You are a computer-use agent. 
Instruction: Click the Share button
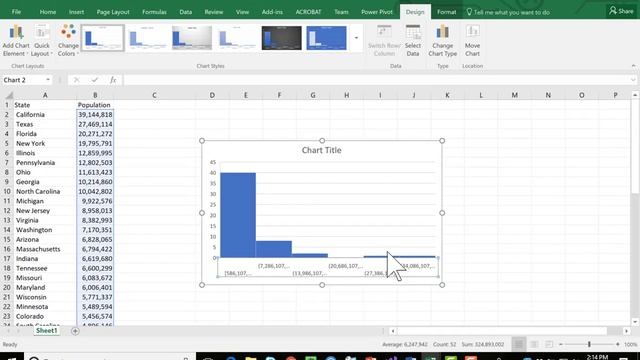pos(621,11)
